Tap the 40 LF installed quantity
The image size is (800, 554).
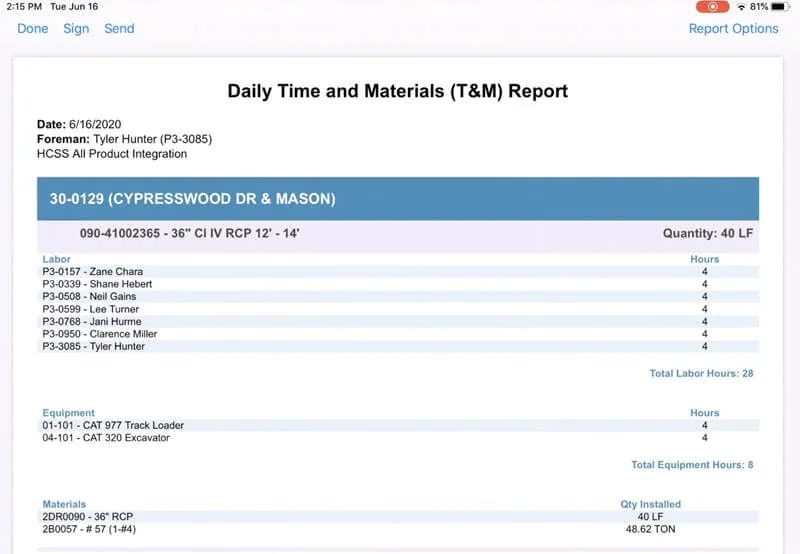pos(651,517)
